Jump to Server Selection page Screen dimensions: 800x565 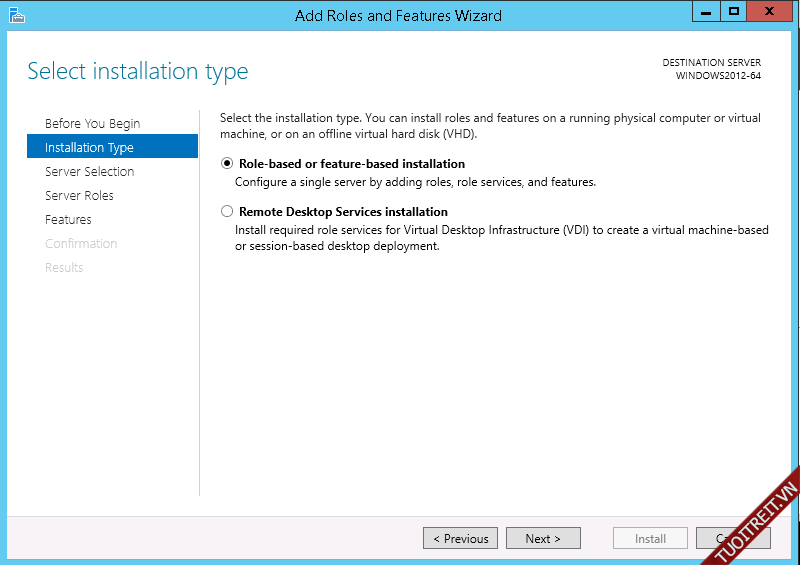click(x=89, y=171)
